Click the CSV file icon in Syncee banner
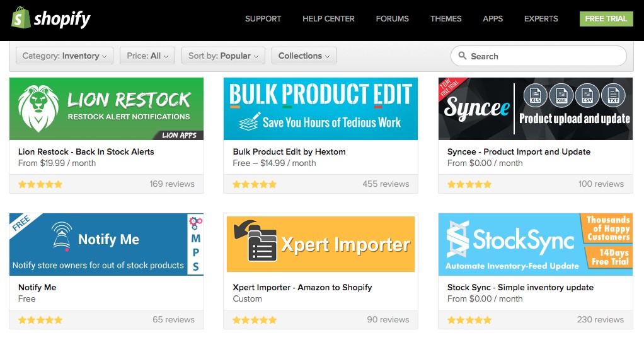Viewport: 644px width, 342px height. (x=587, y=95)
